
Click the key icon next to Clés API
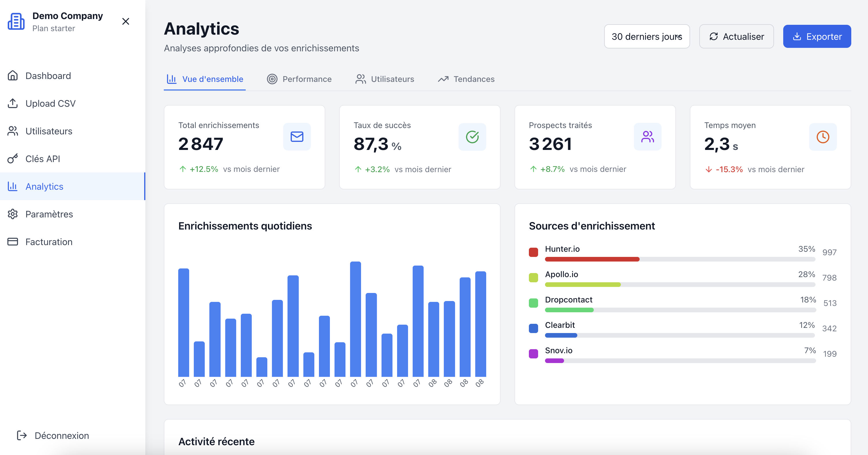point(13,159)
